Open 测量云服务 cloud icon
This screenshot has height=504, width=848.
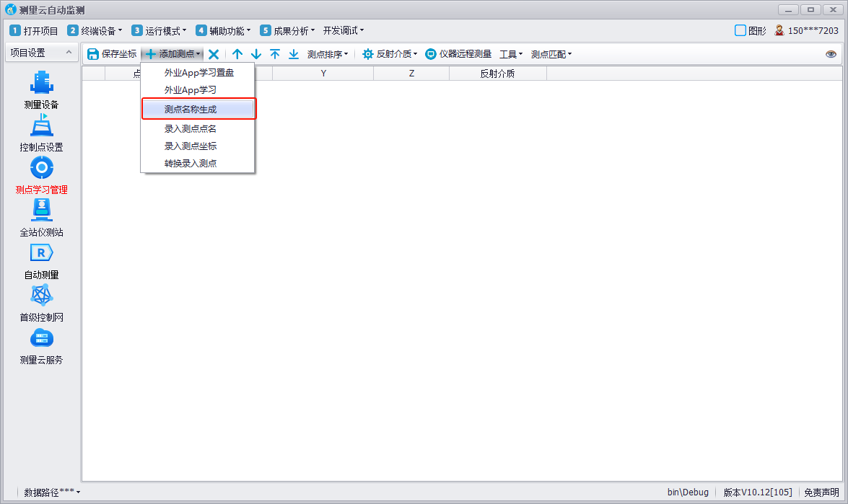[41, 338]
